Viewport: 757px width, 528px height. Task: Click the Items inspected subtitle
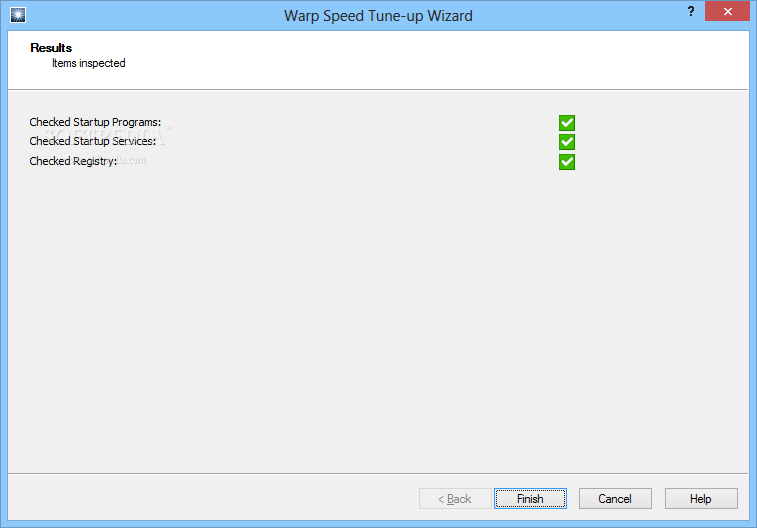[x=89, y=63]
